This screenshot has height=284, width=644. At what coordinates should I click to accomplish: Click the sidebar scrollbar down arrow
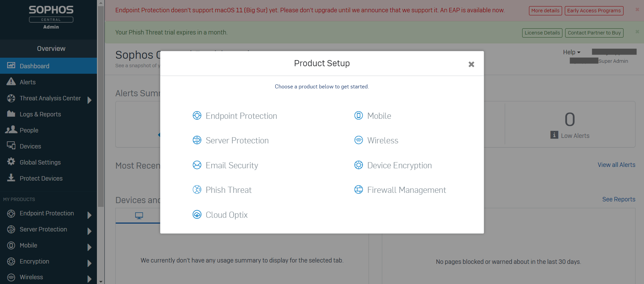(101, 282)
